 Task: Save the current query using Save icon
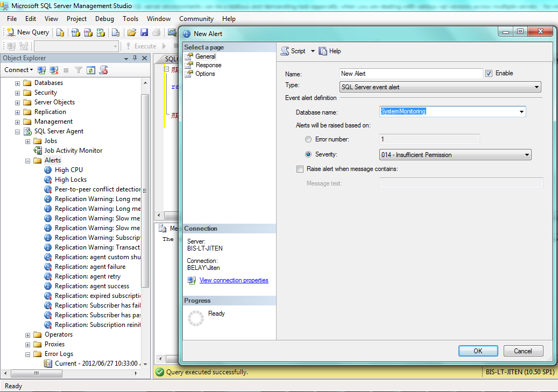tap(143, 32)
